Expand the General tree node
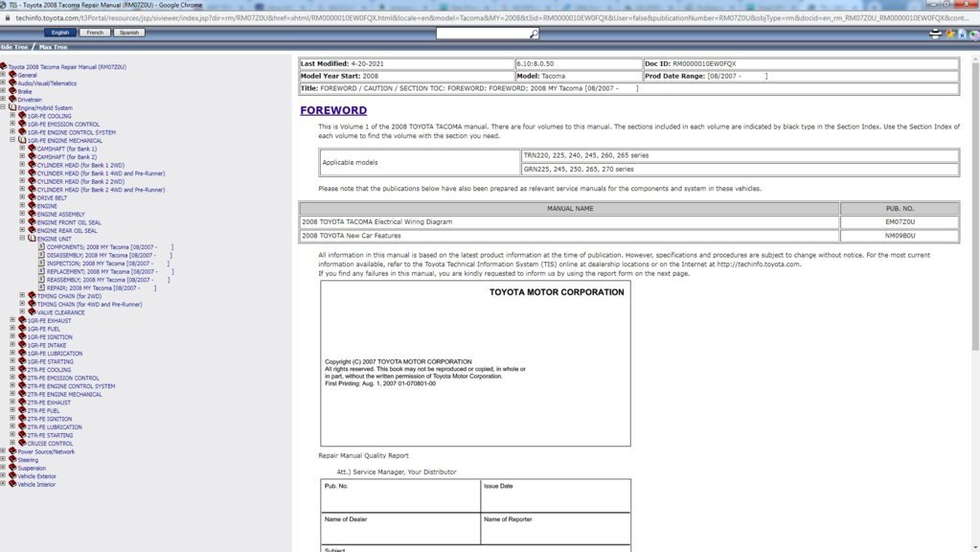This screenshot has width=980, height=552. coord(3,75)
